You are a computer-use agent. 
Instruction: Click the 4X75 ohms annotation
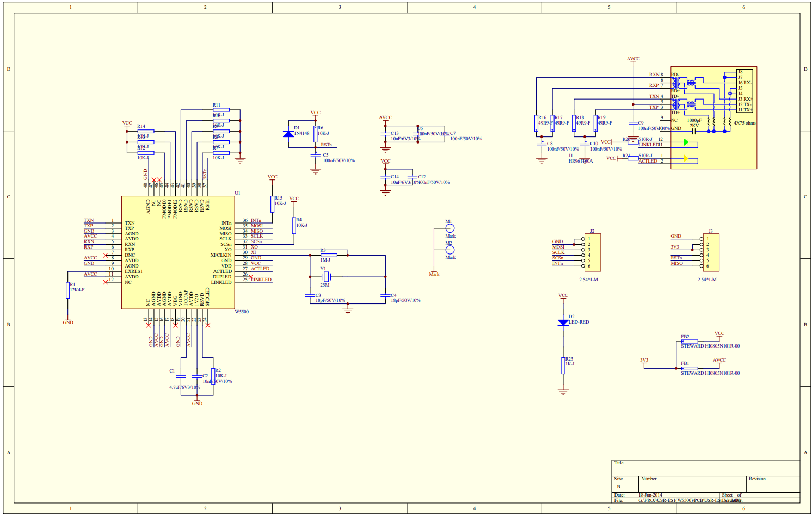[745, 123]
